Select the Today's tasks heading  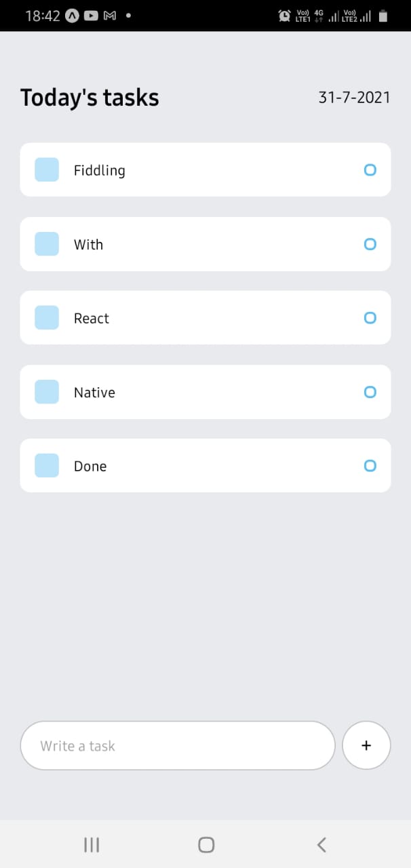(90, 97)
